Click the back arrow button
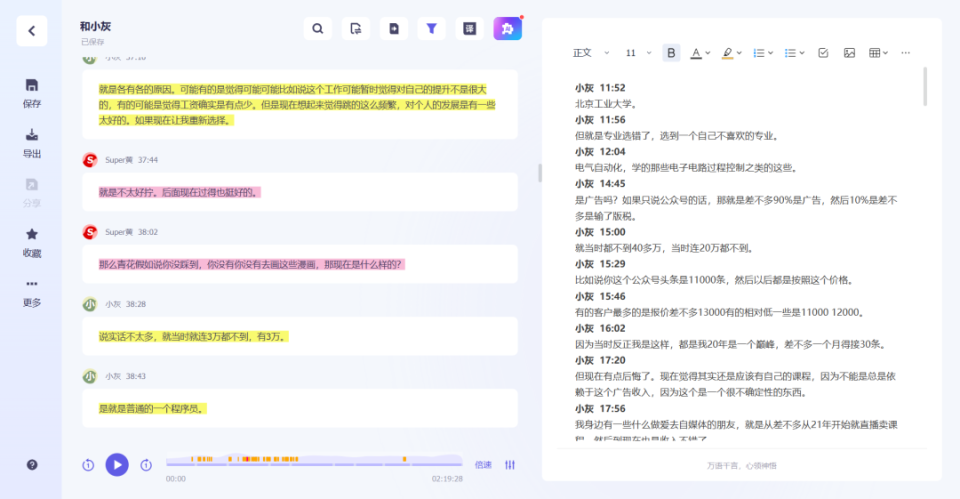The image size is (960, 499). [x=31, y=31]
